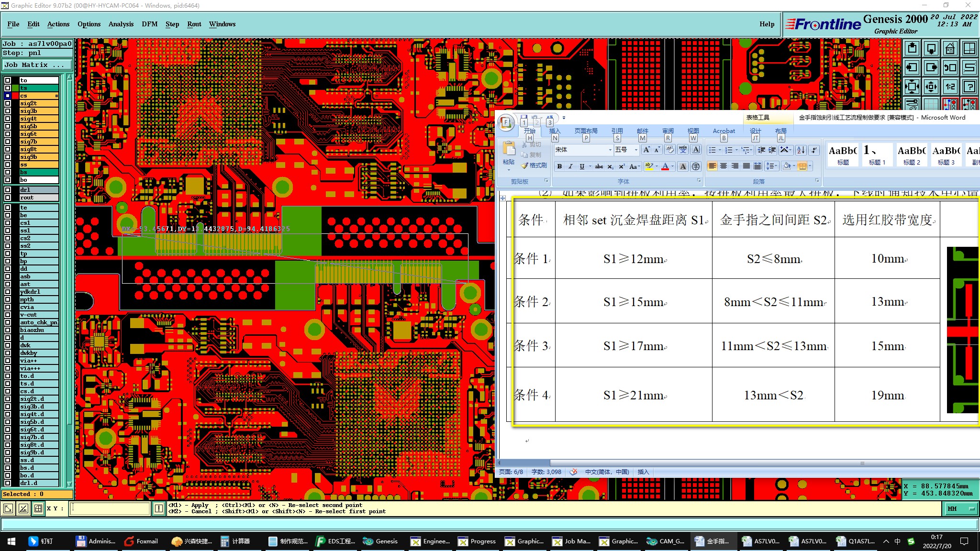Switch to the 页面布局 ribbon tab
The height and width of the screenshot is (551, 980).
click(x=586, y=131)
